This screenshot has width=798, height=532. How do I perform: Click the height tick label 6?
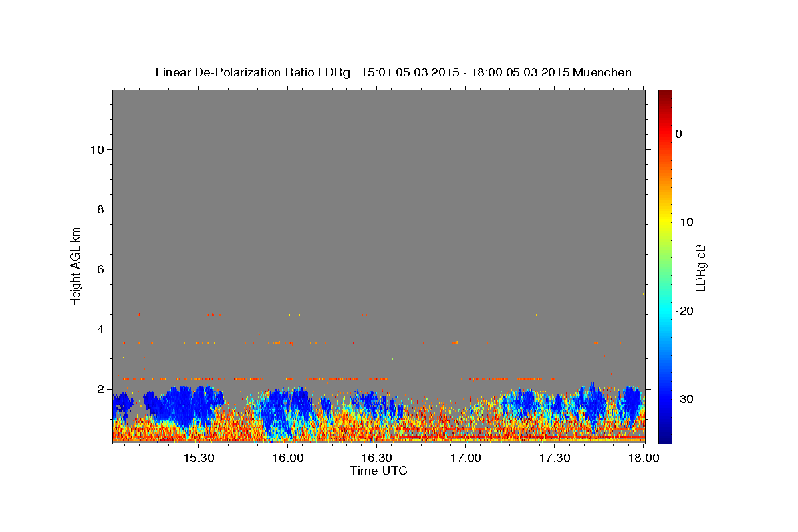click(x=101, y=269)
